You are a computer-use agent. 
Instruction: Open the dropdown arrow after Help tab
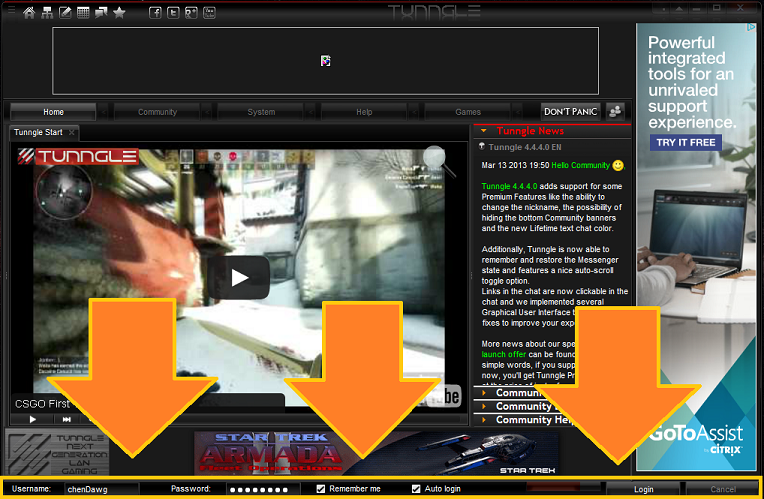click(414, 112)
